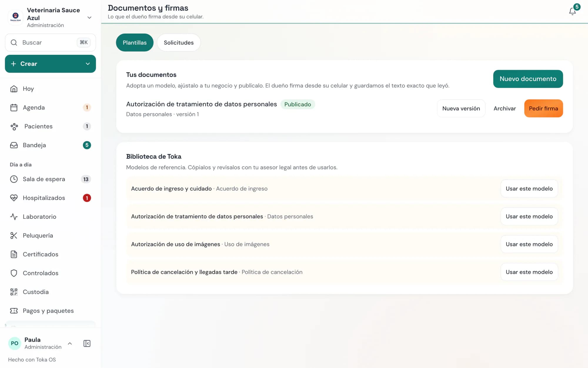Click the Sala de espera badge 13
The image size is (588, 368).
pyautogui.click(x=86, y=179)
